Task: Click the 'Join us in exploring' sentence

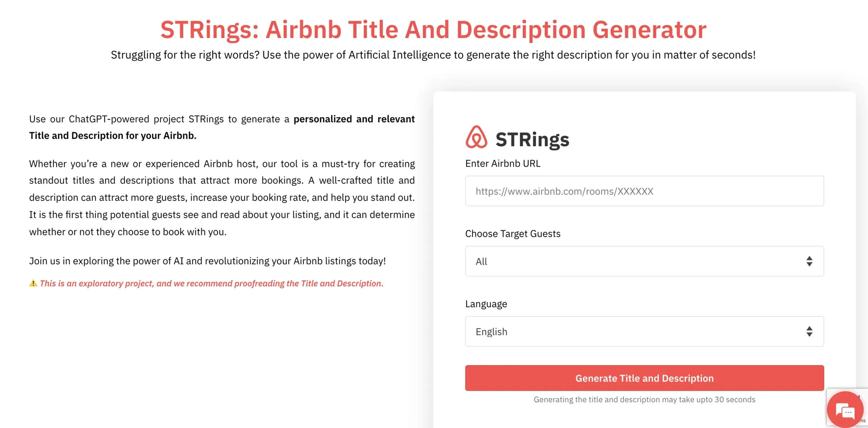Action: click(x=208, y=261)
